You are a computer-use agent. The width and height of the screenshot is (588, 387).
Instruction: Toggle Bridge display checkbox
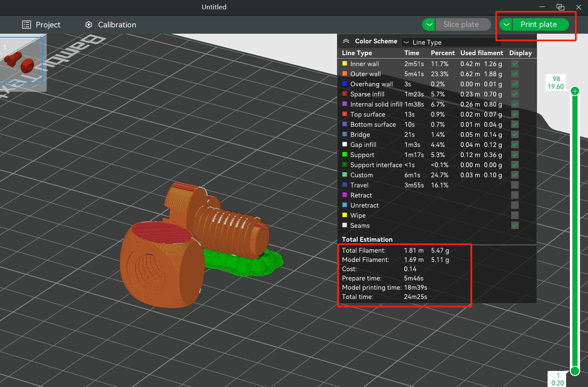(x=515, y=134)
